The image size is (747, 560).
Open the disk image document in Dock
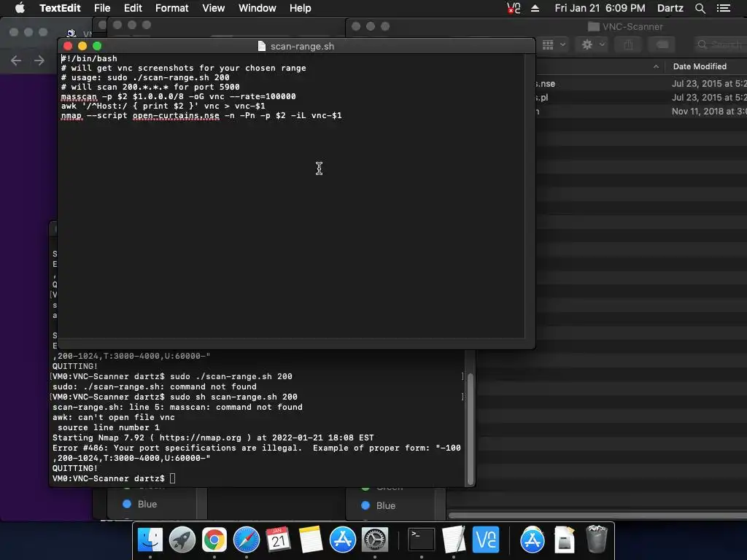point(565,540)
